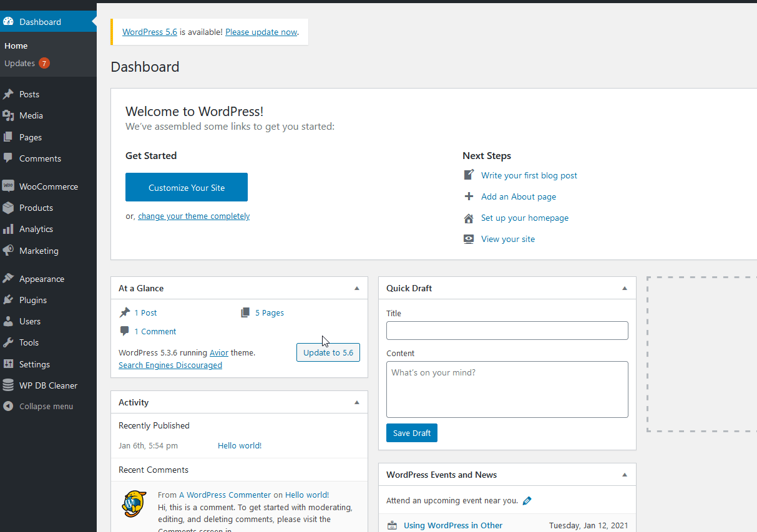Viewport: 757px width, 532px height.
Task: Click the Marketing megaphone icon
Action: [8, 251]
